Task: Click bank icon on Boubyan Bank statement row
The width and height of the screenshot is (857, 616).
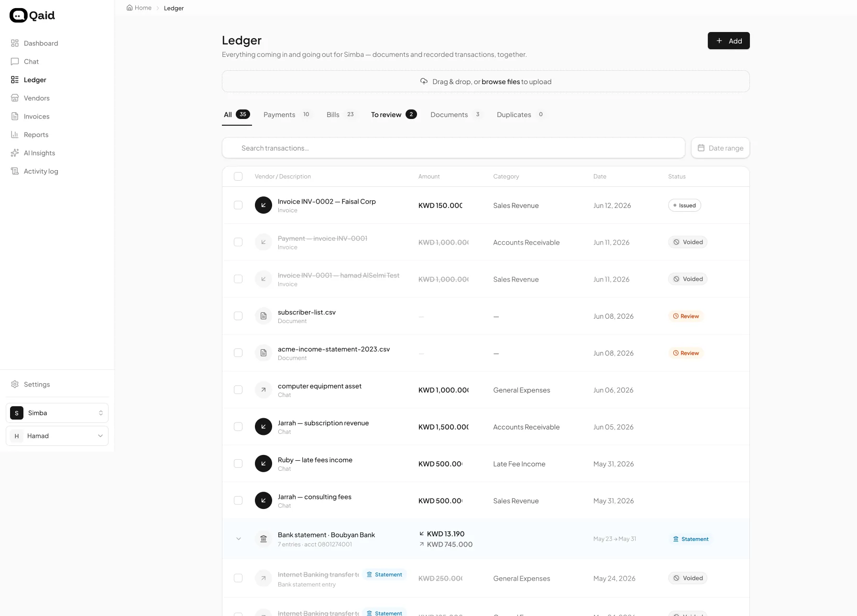Action: pyautogui.click(x=264, y=539)
